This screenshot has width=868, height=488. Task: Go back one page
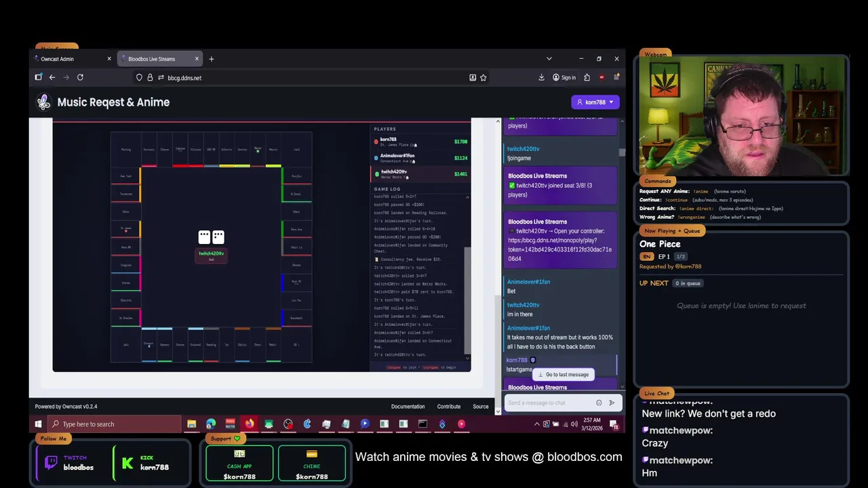(x=52, y=77)
